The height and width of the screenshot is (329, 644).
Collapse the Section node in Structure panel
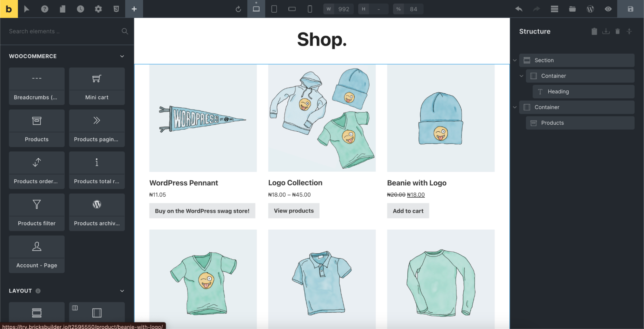514,60
